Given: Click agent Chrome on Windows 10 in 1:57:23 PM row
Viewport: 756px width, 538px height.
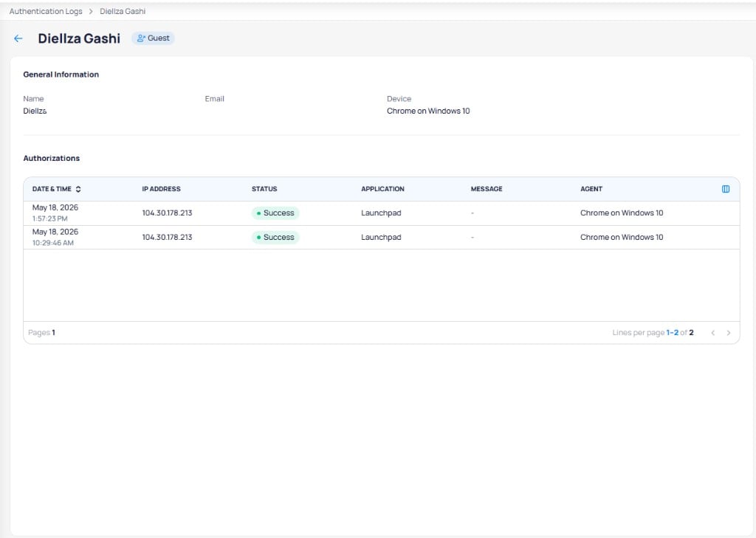Looking at the screenshot, I should 622,213.
